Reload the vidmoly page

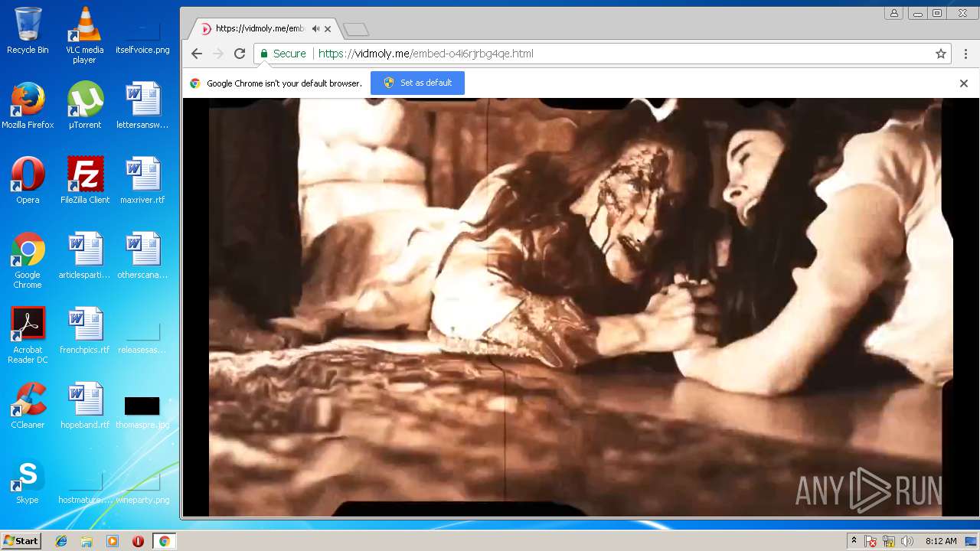pos(240,54)
